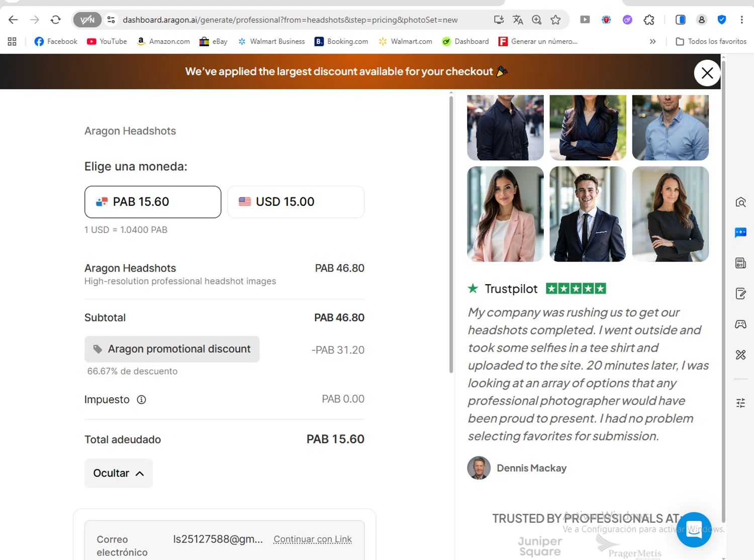Expand the hidden bookmarks chevron
754x560 pixels.
pos(652,41)
